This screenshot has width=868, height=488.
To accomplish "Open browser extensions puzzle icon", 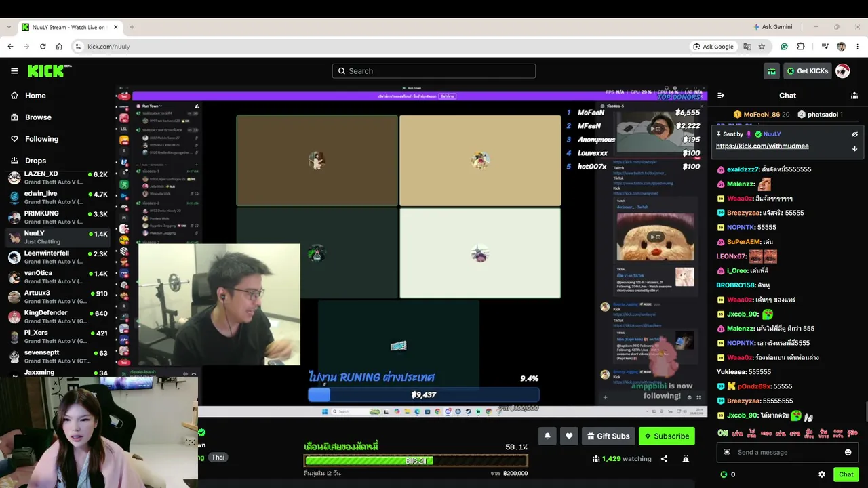I will coord(801,47).
